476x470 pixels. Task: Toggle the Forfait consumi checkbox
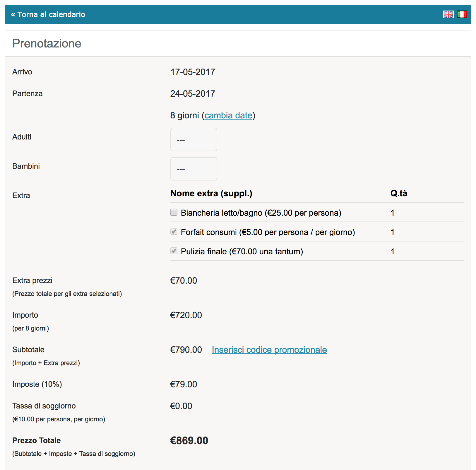tap(174, 232)
